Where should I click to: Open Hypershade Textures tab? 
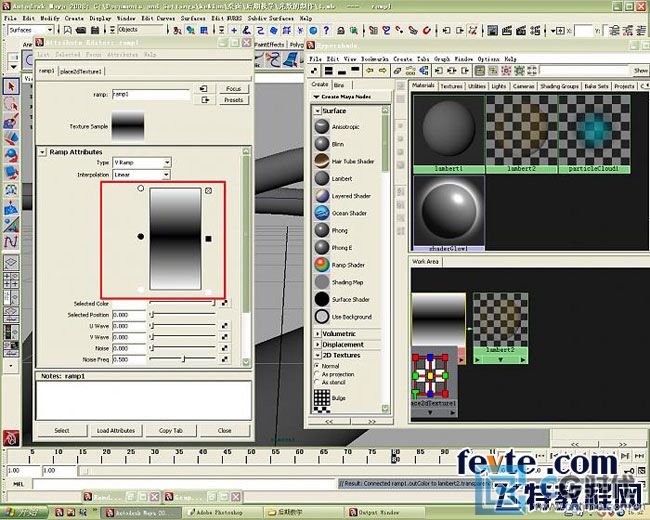click(x=451, y=86)
